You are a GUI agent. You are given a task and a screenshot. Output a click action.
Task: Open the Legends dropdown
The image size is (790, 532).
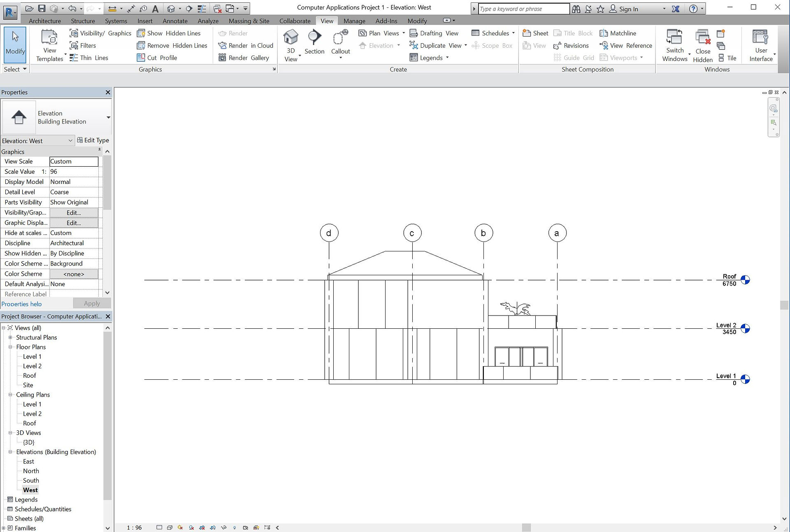click(447, 58)
